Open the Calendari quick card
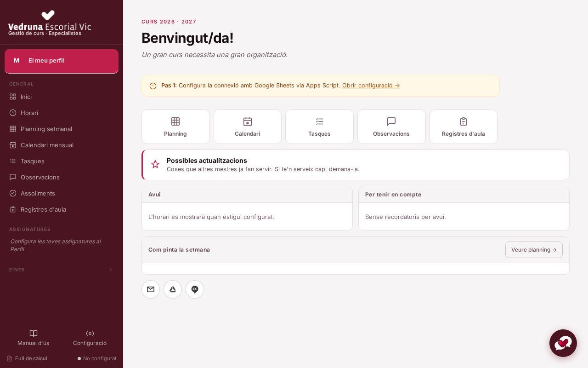The height and width of the screenshot is (368, 588). (248, 126)
